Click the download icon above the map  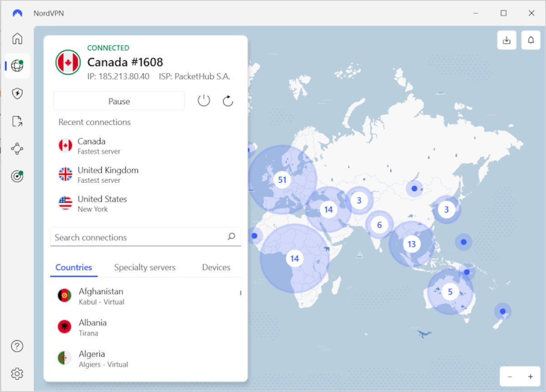pyautogui.click(x=507, y=40)
